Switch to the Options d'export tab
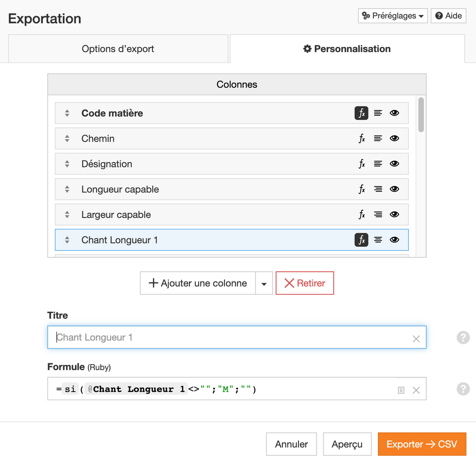Screen dimensions: 476x466 (118, 49)
